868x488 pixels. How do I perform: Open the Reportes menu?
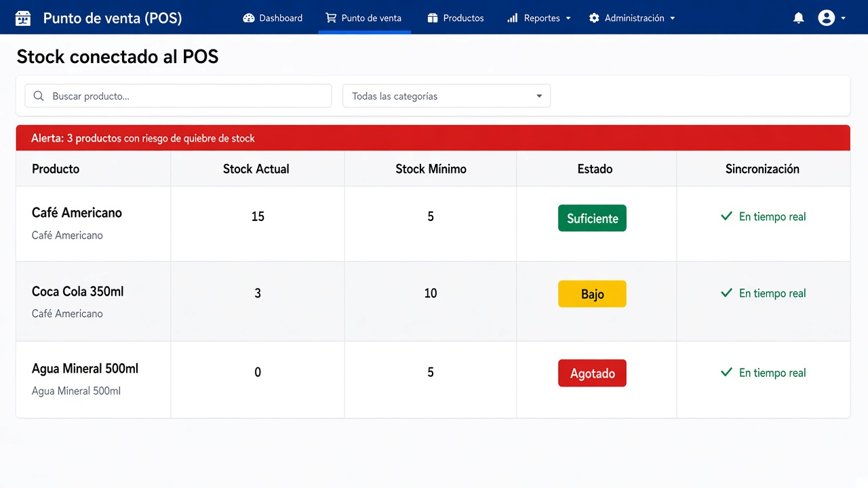tap(539, 18)
